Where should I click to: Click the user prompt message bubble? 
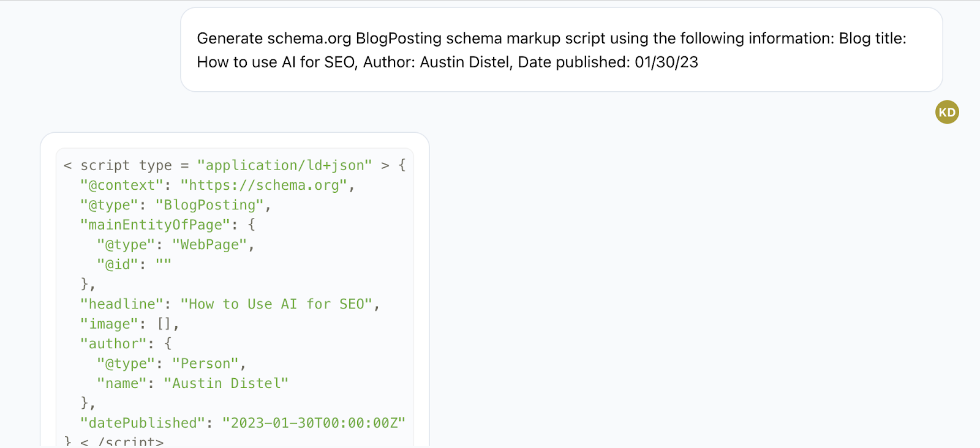click(x=561, y=50)
